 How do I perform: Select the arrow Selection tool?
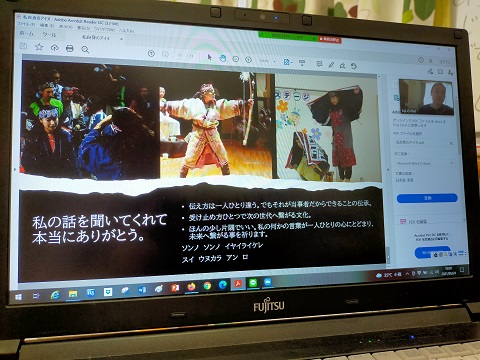coord(209,57)
